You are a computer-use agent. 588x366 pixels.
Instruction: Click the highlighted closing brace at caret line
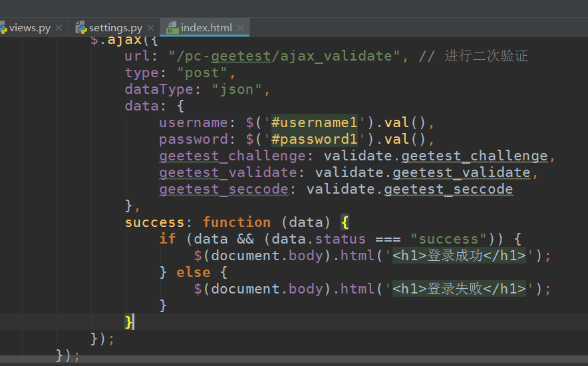[x=128, y=322]
